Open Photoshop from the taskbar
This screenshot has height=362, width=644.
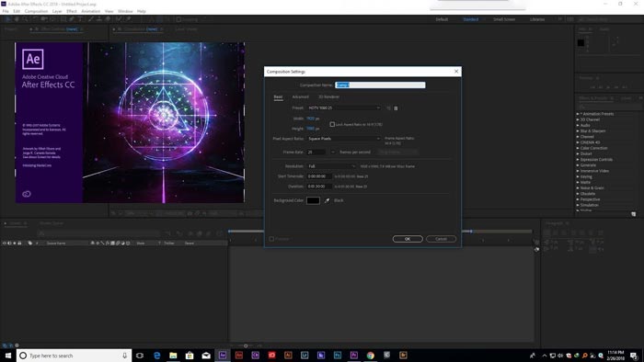[338, 356]
